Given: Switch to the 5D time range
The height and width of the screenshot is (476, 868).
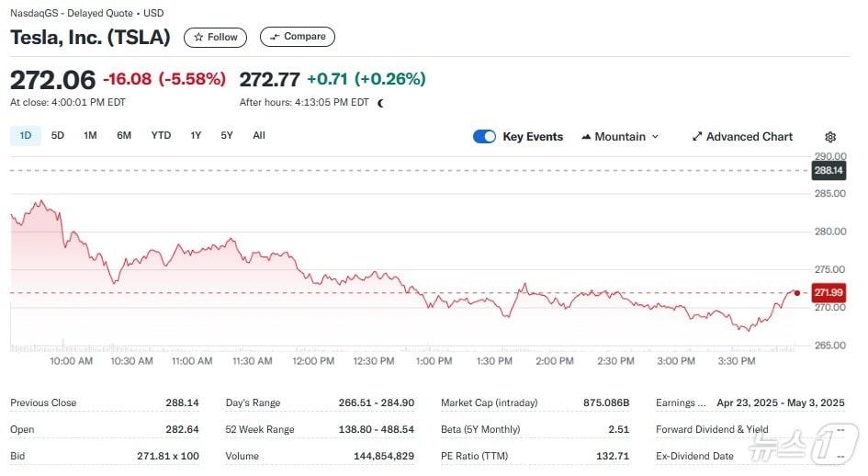Looking at the screenshot, I should tap(58, 136).
